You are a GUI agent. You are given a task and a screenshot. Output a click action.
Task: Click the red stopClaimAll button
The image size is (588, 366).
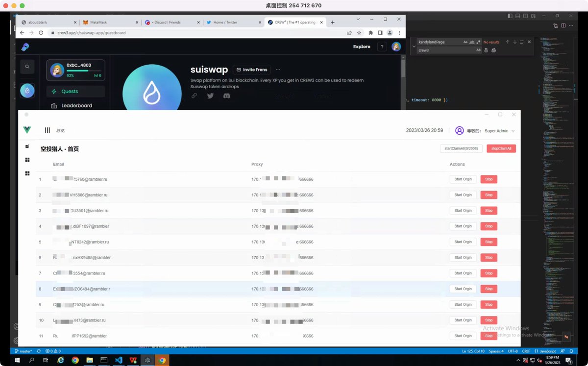[x=501, y=148]
